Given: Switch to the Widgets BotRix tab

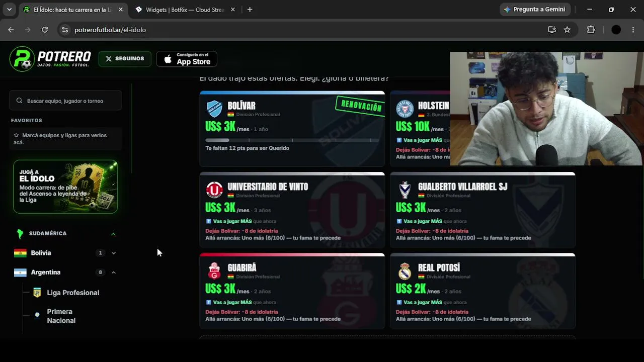Looking at the screenshot, I should 185,10.
